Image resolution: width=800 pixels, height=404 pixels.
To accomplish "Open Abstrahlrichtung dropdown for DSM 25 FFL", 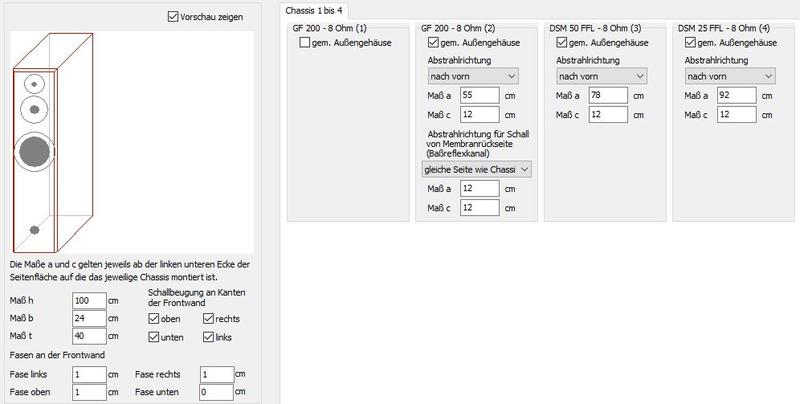I will click(x=728, y=76).
